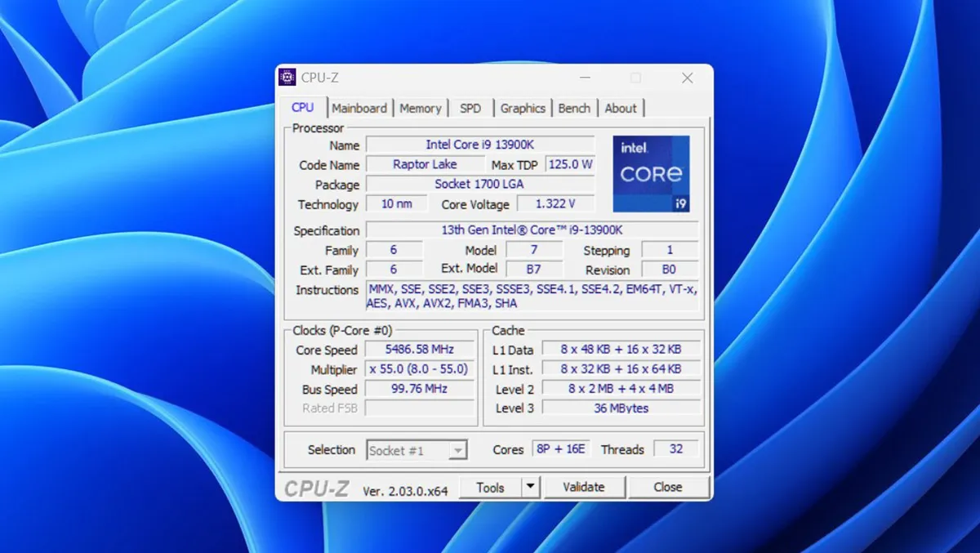The image size is (980, 553).
Task: Click the Intel Core i9 logo badge
Action: [x=651, y=174]
